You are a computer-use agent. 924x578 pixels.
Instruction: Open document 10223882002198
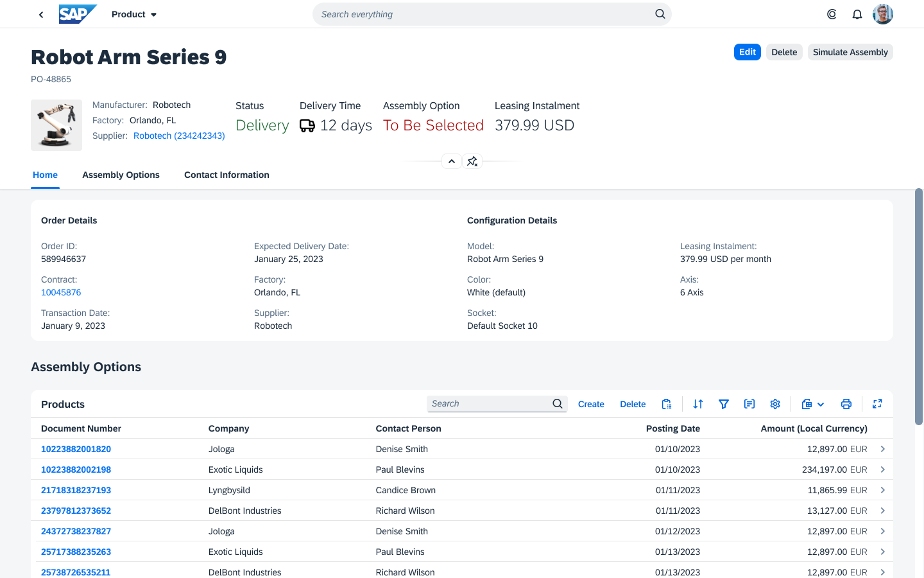pos(76,469)
